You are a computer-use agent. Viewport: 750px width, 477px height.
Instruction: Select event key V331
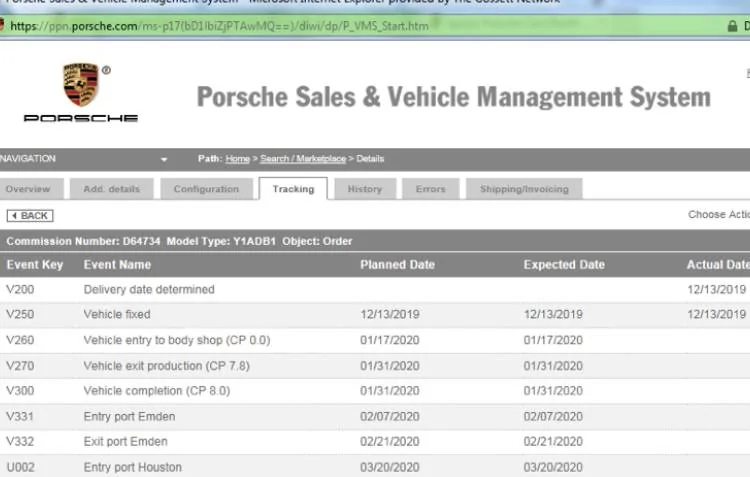click(x=20, y=417)
